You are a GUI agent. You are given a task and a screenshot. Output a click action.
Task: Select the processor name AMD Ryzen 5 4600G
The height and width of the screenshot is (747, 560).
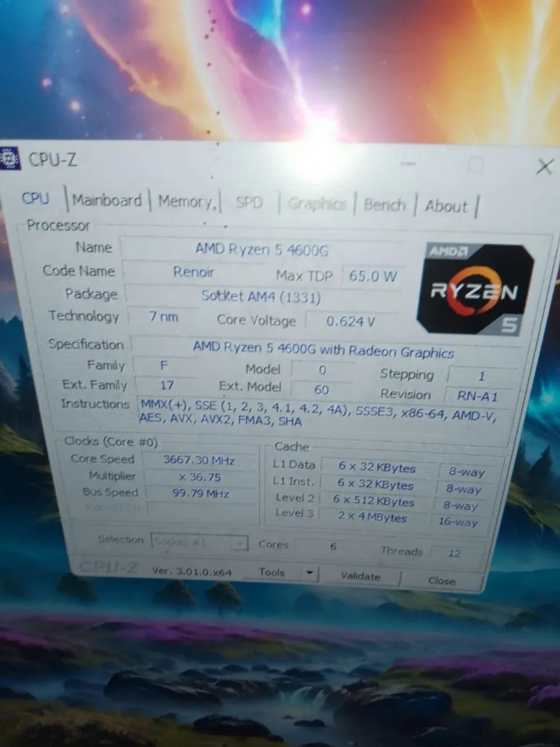click(x=262, y=250)
